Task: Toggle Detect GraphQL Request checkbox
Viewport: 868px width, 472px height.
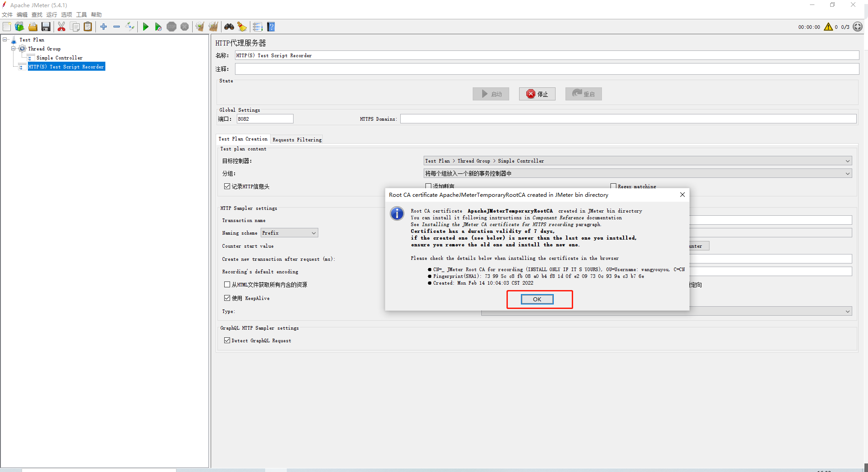Action: [x=227, y=340]
